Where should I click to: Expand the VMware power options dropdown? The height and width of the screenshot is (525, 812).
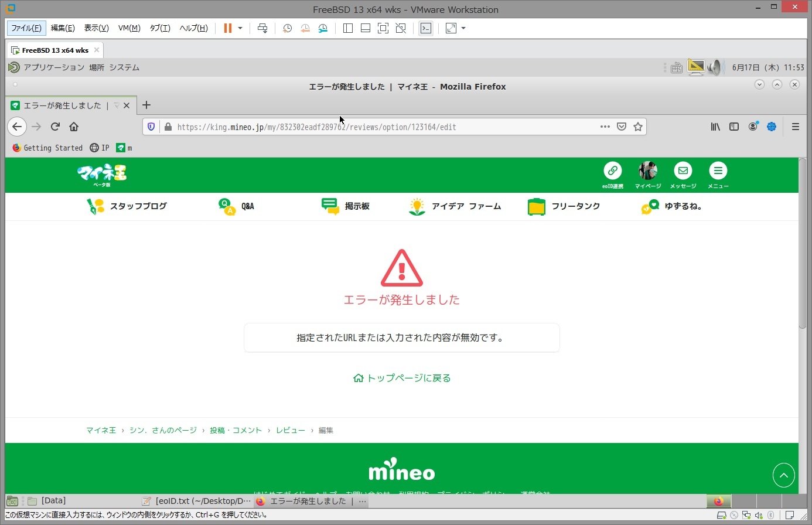pos(240,28)
